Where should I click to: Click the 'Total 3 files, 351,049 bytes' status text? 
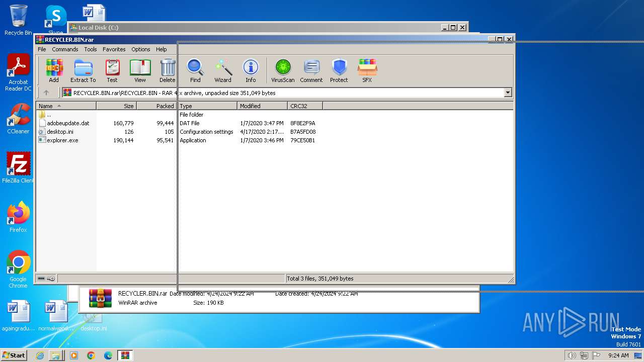(x=320, y=279)
